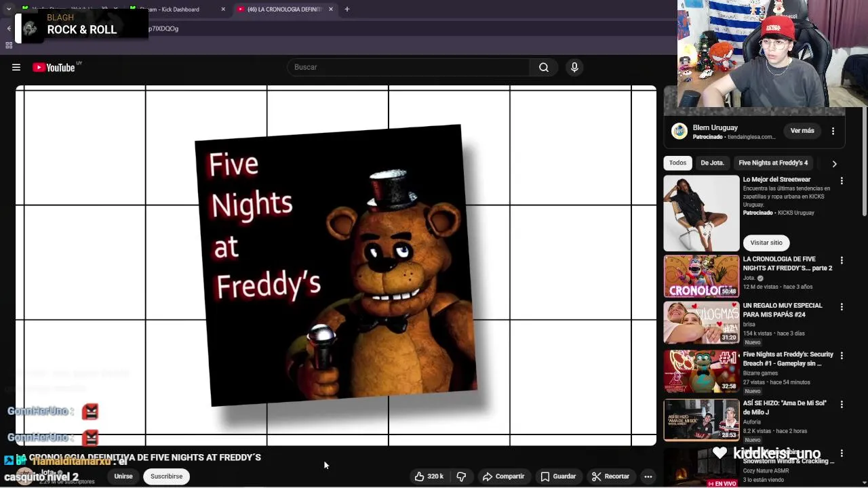Open the Security Breach 32:58 thumbnail

click(701, 371)
